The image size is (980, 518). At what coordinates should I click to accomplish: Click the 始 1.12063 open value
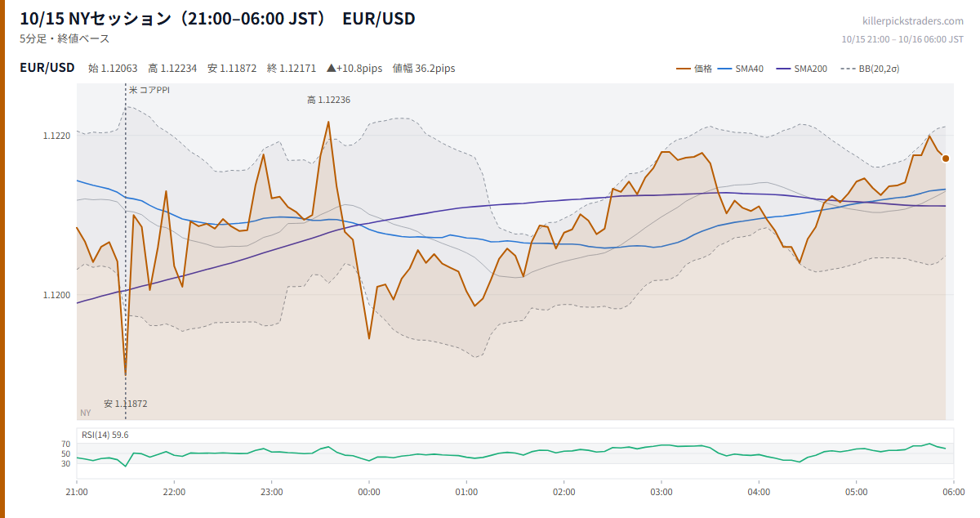pos(113,69)
